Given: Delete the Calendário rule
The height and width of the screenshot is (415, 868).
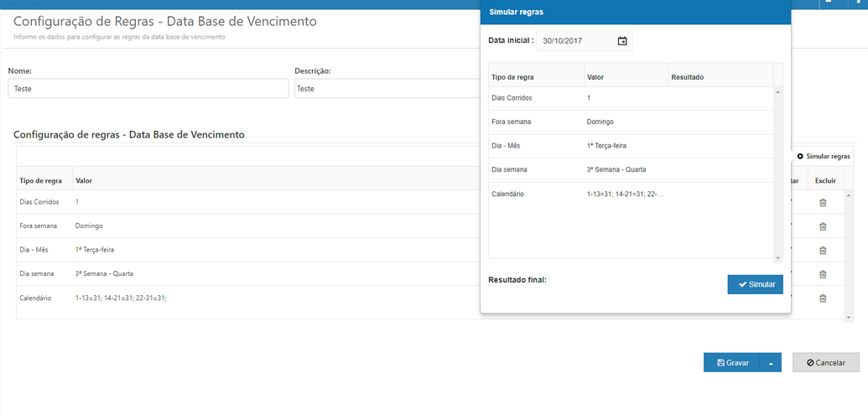Looking at the screenshot, I should tap(823, 298).
